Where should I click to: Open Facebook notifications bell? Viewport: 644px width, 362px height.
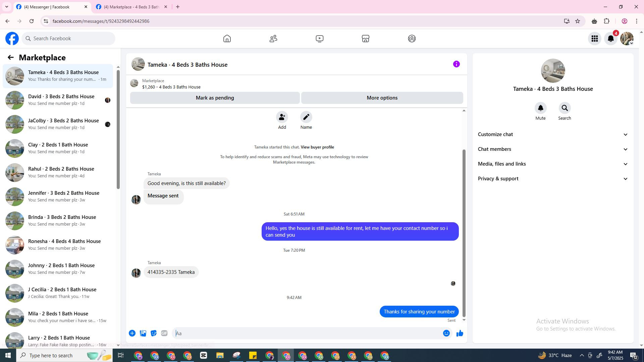(x=610, y=39)
